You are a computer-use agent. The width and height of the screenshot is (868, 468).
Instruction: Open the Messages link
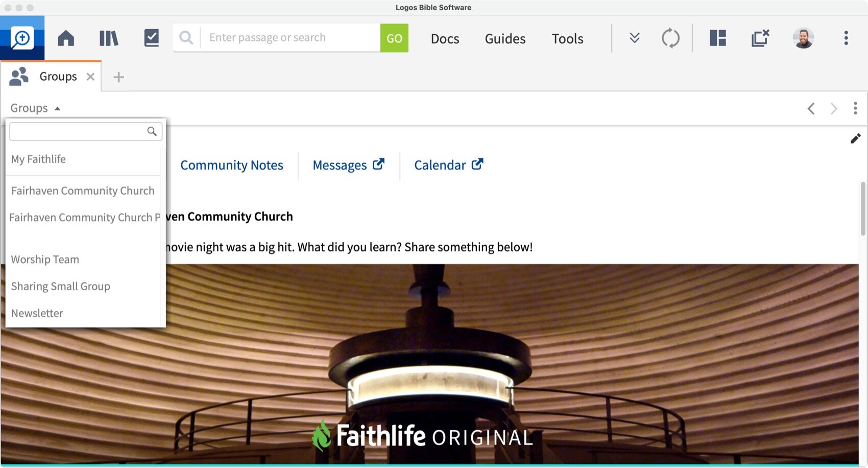348,165
